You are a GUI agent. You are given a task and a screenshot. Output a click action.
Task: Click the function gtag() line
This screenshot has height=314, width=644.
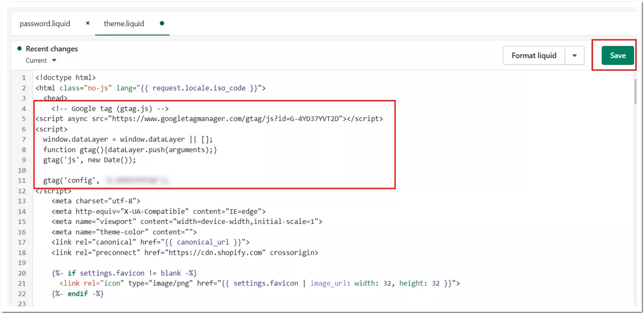pos(130,149)
